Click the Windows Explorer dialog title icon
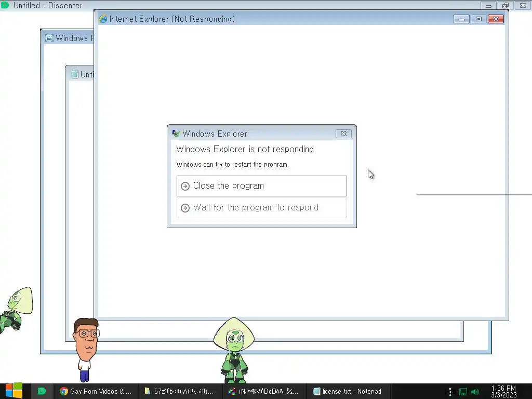Screen dimensions: 532x399 (176, 134)
